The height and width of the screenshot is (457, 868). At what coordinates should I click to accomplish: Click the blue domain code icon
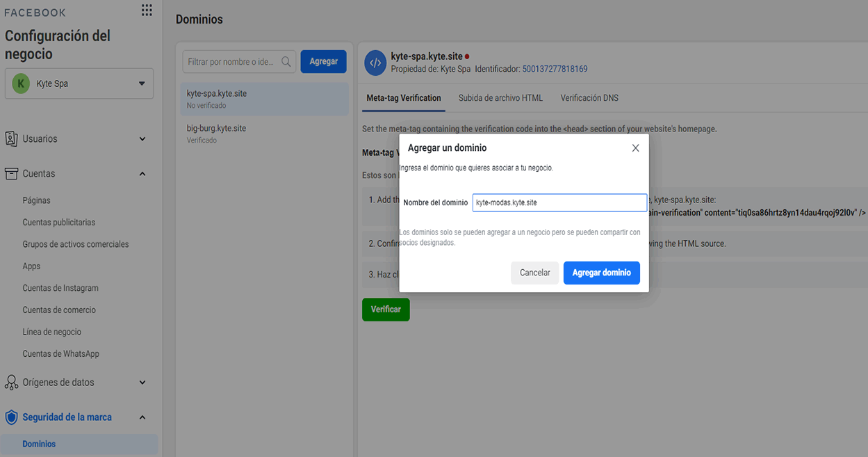375,63
